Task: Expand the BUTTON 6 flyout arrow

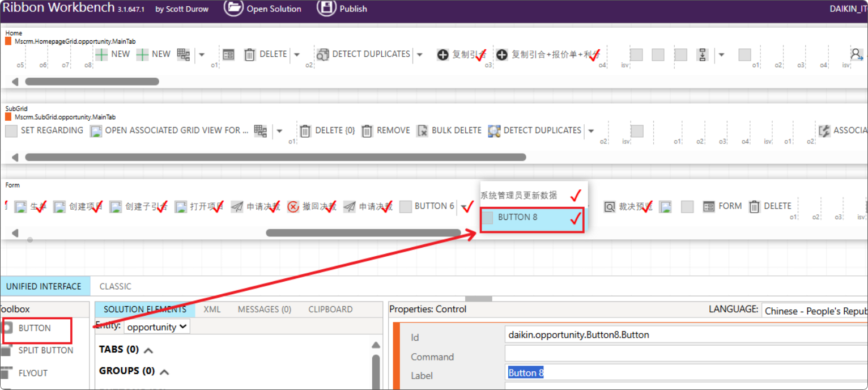Action: [463, 206]
